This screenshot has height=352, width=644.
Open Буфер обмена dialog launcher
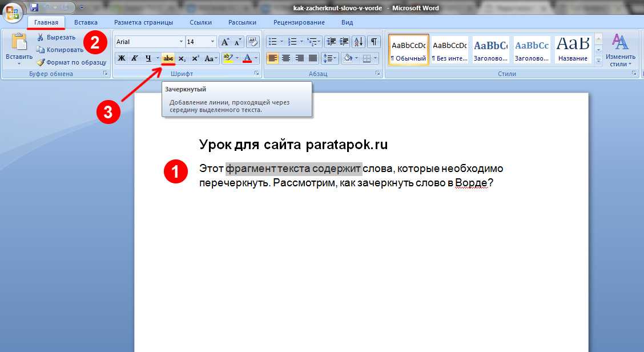point(106,73)
